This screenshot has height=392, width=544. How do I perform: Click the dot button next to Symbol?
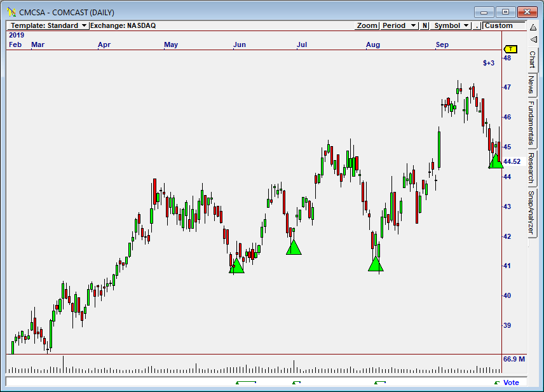[x=477, y=25]
